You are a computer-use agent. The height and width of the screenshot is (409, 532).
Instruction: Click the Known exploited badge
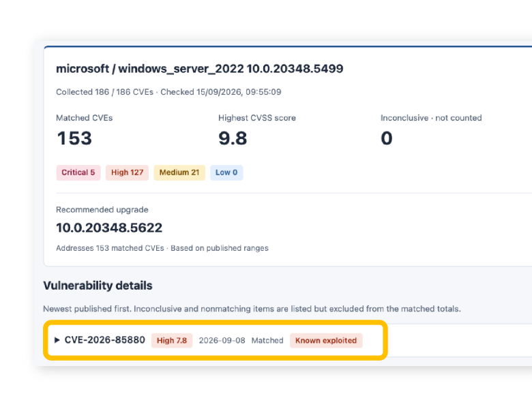point(326,341)
